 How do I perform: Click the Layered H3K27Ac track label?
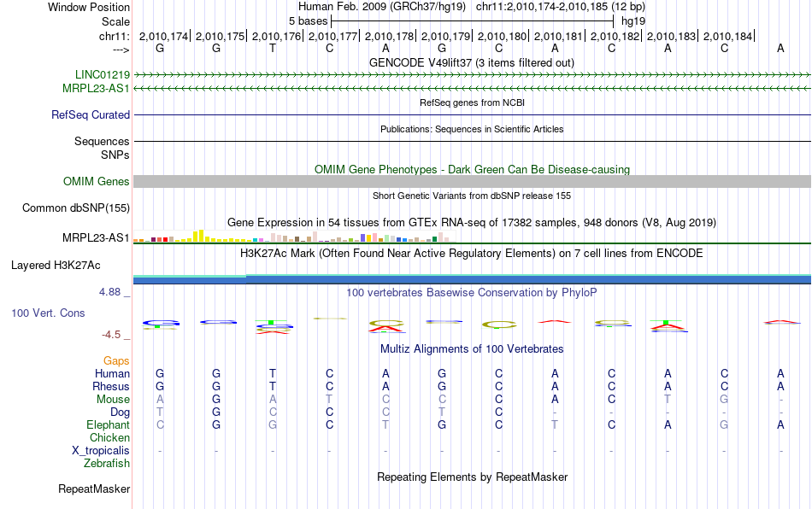point(56,266)
